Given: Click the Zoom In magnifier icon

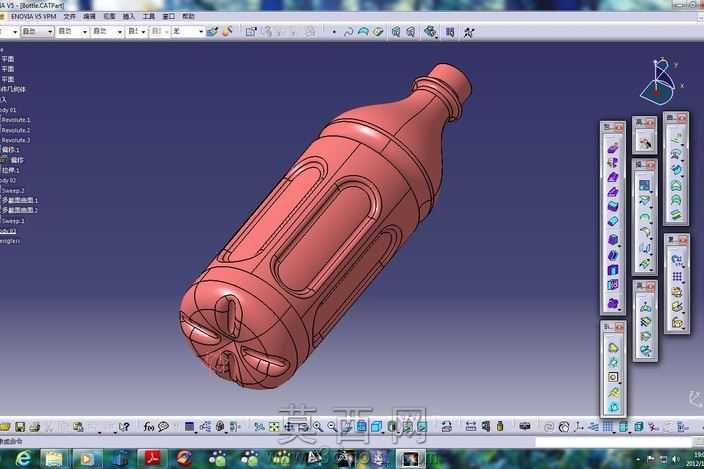Looking at the screenshot, I should (x=318, y=427).
